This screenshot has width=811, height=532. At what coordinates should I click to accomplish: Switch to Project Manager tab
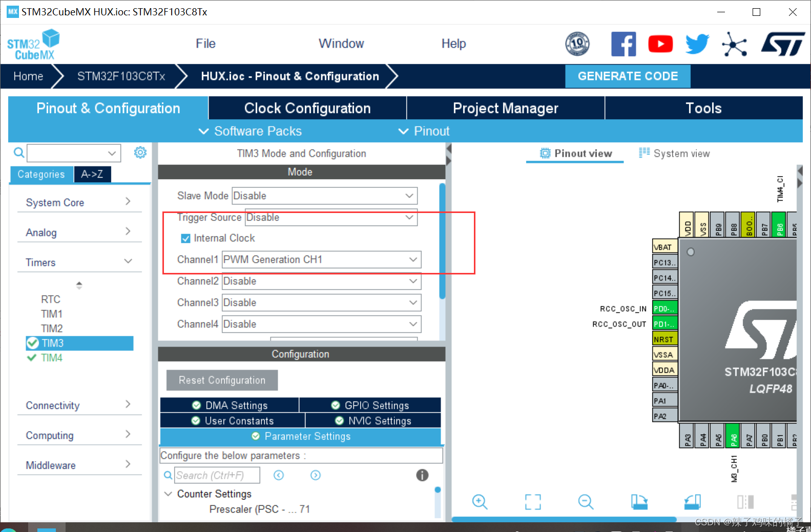[x=506, y=108]
